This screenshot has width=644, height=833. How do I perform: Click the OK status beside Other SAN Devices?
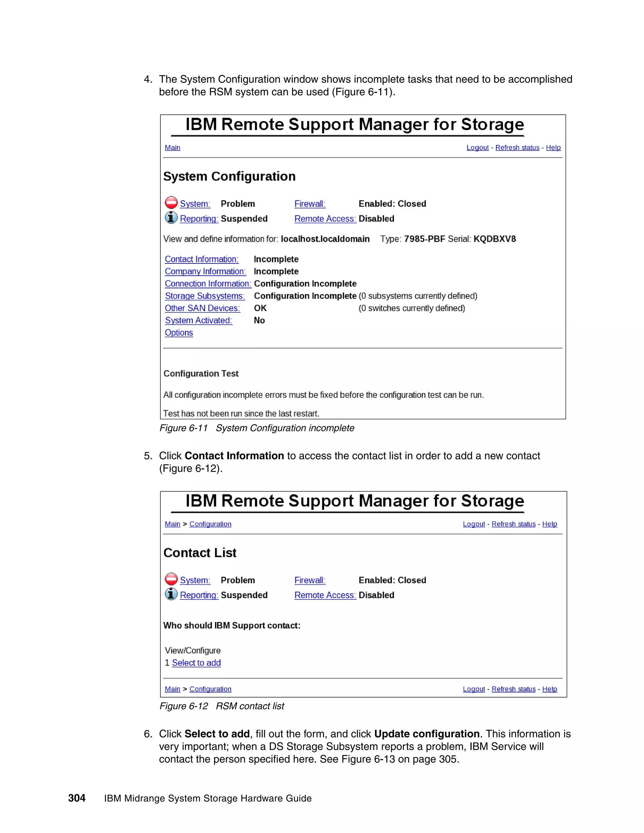pos(260,308)
